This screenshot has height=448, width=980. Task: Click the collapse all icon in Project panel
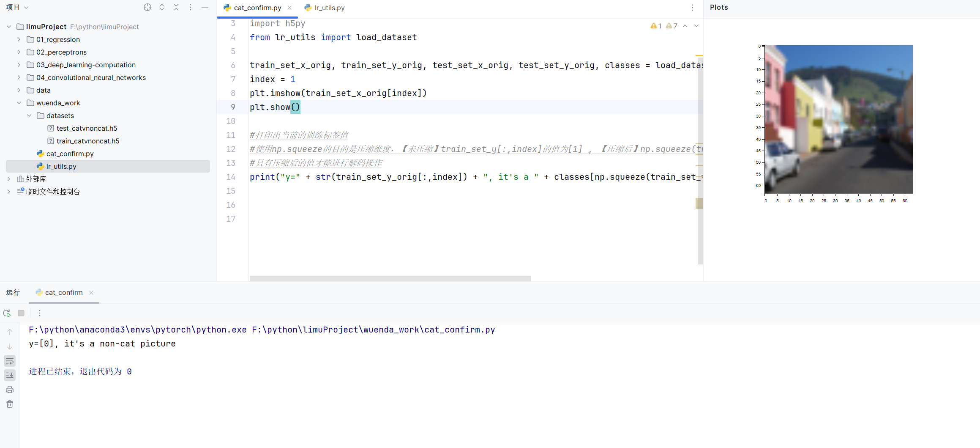point(176,7)
